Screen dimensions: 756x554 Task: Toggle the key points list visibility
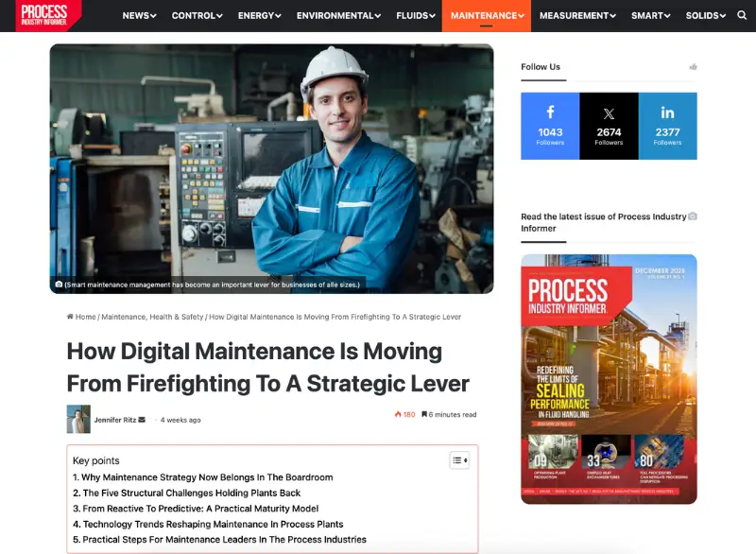pyautogui.click(x=459, y=460)
